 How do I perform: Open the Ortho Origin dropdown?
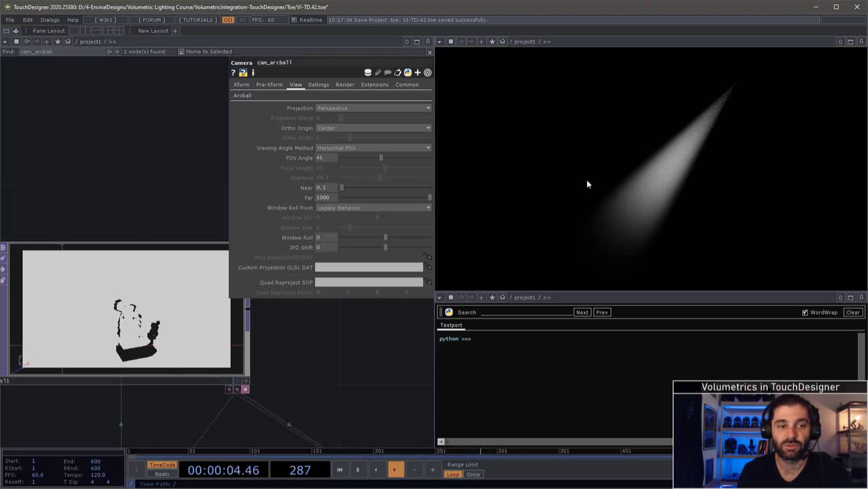click(373, 128)
